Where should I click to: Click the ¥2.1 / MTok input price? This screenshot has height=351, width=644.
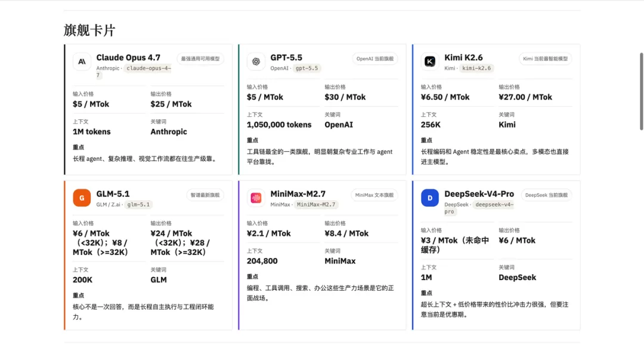coord(268,234)
